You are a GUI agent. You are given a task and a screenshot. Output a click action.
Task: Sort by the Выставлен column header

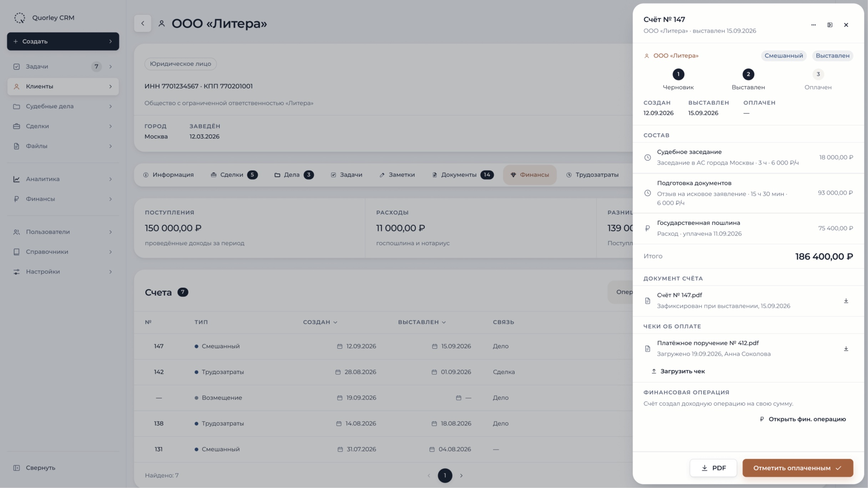click(422, 322)
